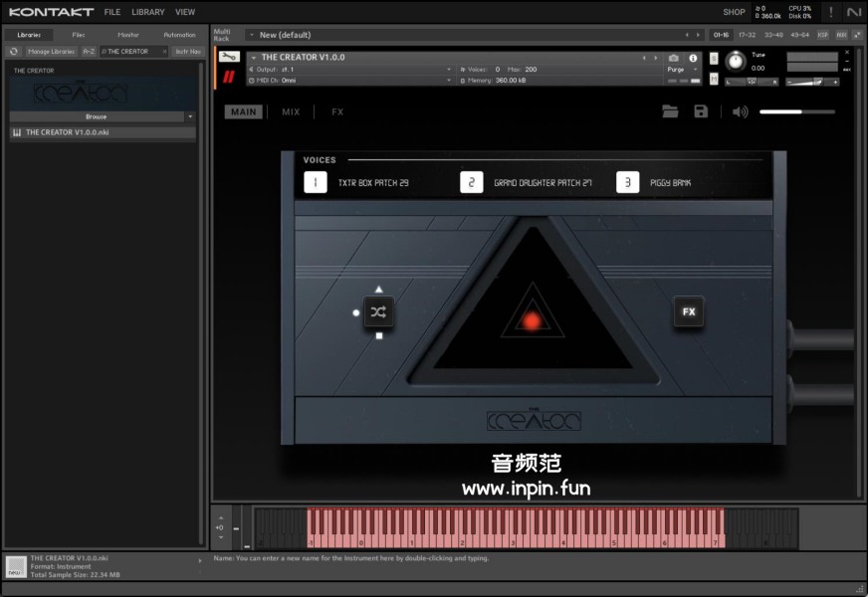Go to next instrument arrow
This screenshot has height=597, width=868.
pos(656,58)
